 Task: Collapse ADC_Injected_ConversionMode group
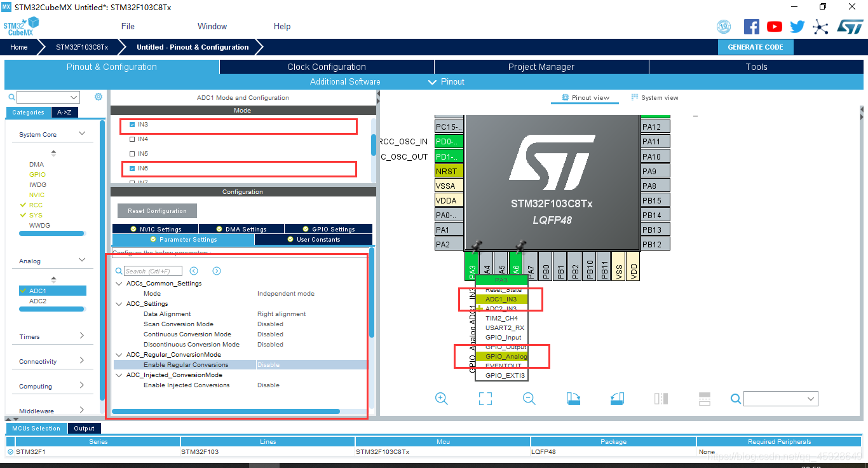click(x=119, y=375)
